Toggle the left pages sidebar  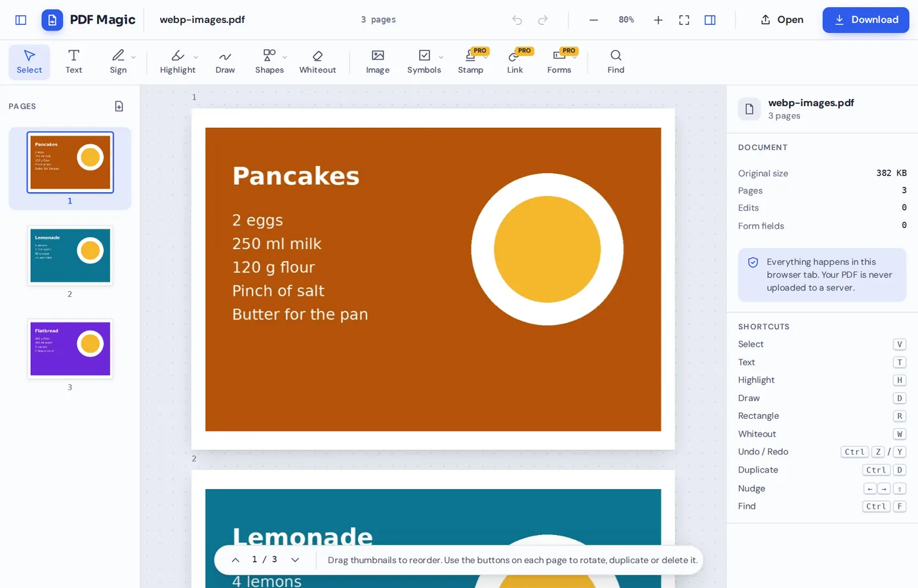[x=21, y=20]
